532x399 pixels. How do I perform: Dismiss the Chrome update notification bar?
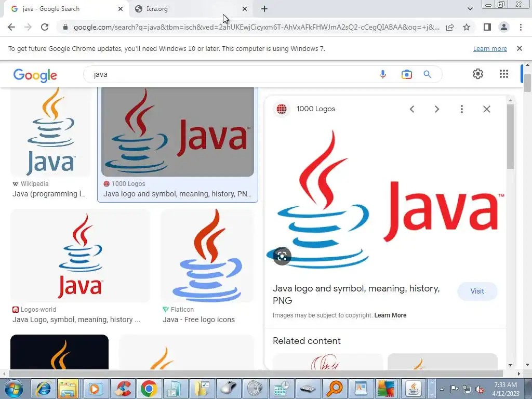point(520,48)
